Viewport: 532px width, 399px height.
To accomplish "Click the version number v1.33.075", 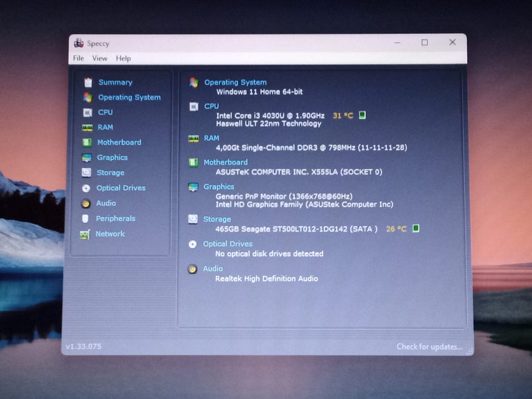I will (x=83, y=346).
